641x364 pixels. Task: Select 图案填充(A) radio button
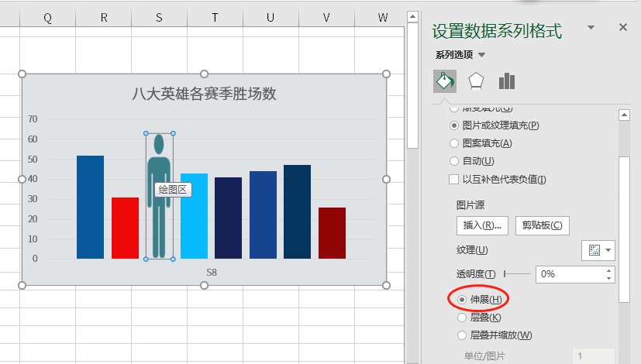[453, 143]
